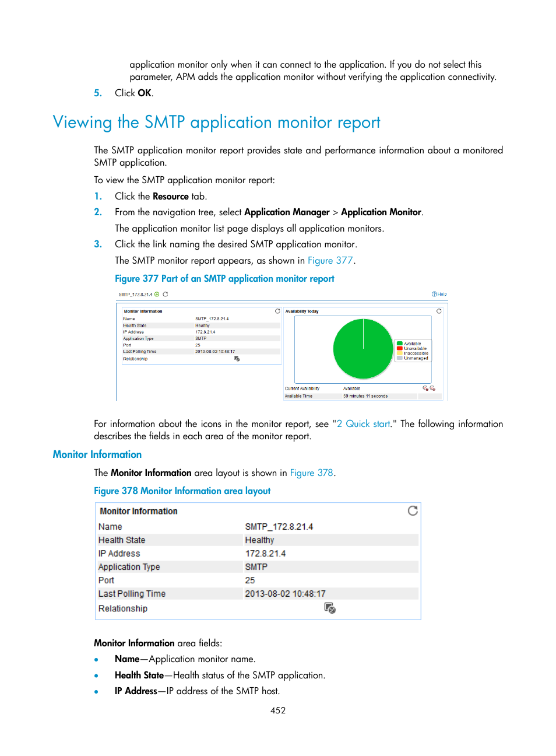
Task: Select polling time 2013-08-02 10:48:17 in Figure 378
Action: click(x=285, y=594)
